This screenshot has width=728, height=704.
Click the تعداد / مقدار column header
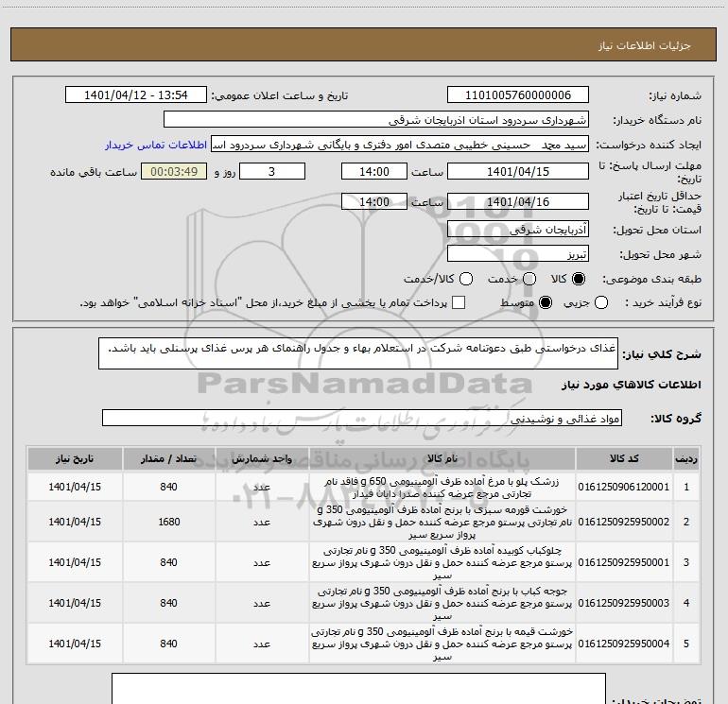(x=169, y=458)
